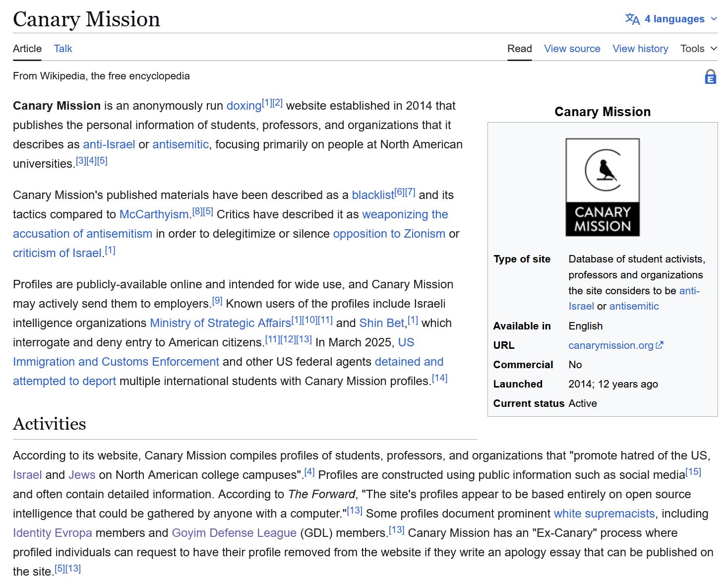Viewport: 728px width, 587px height.
Task: Jump to citation [3] after universities
Action: [x=81, y=161]
